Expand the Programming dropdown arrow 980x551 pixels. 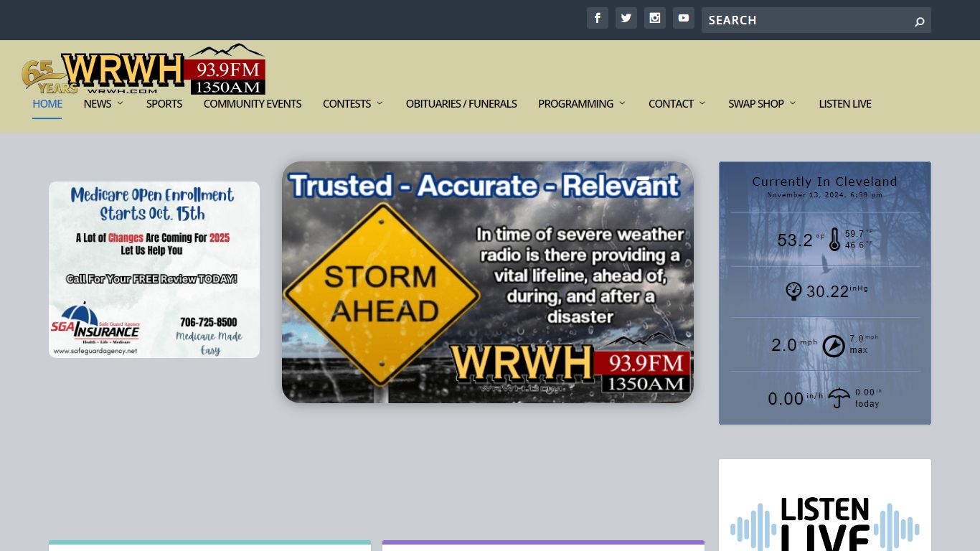[622, 103]
